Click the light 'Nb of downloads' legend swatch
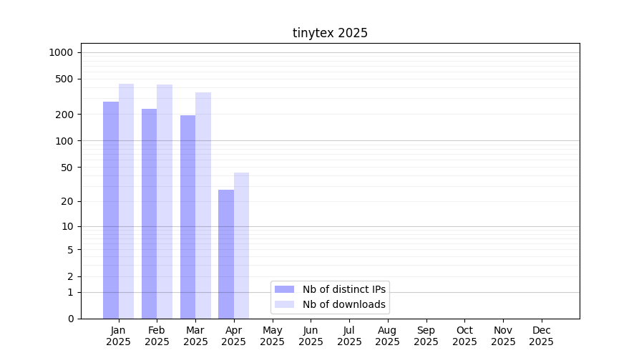The image size is (644, 358). tap(284, 304)
